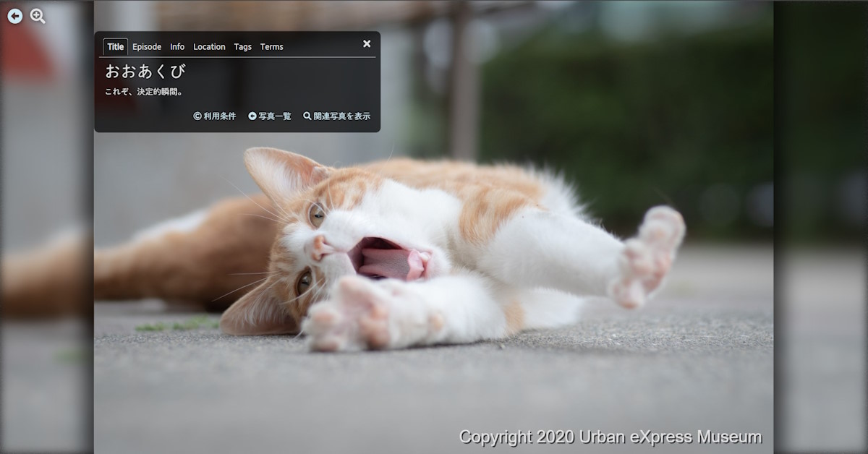The width and height of the screenshot is (868, 454).
Task: Click the arrow circle icon beside 写真一覧
Action: point(252,116)
